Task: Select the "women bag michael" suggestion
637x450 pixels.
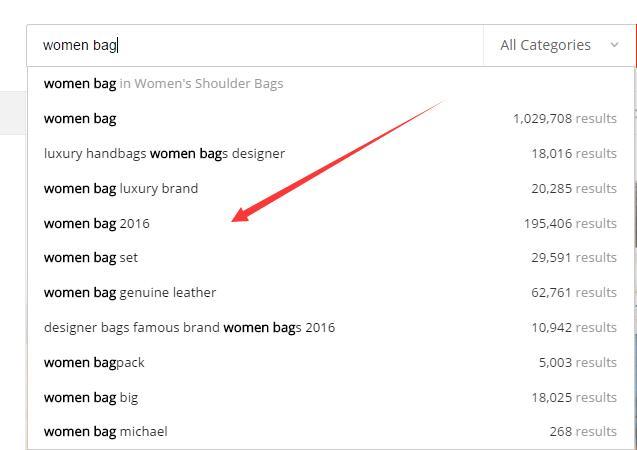Action: (106, 431)
